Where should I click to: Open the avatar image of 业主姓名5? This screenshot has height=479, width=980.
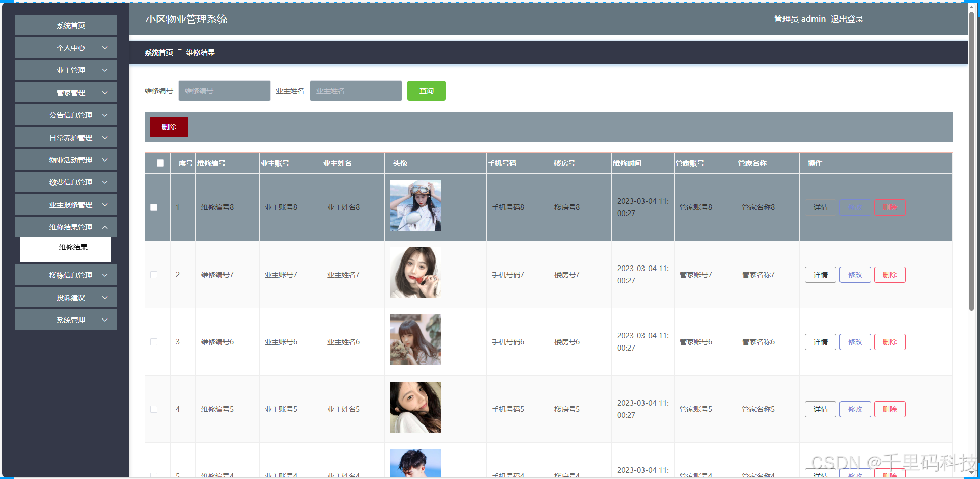pos(415,407)
